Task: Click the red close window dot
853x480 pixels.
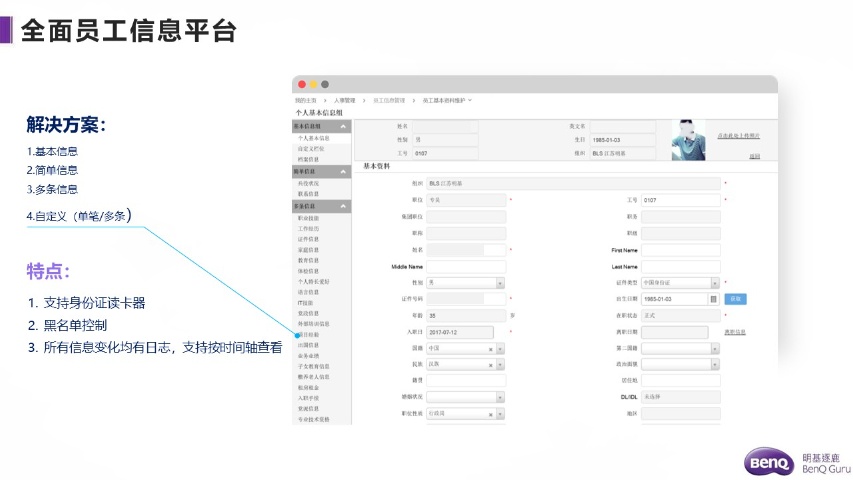Action: 302,84
